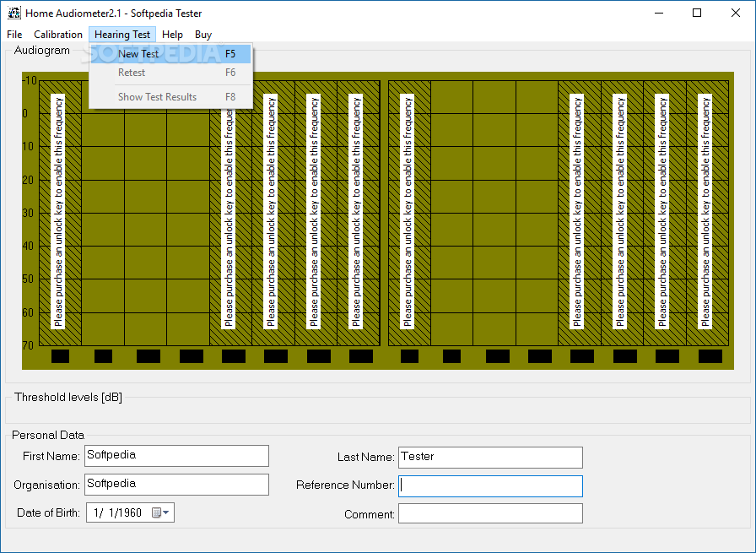Open the Buy menu
The image size is (756, 553).
[x=203, y=35]
